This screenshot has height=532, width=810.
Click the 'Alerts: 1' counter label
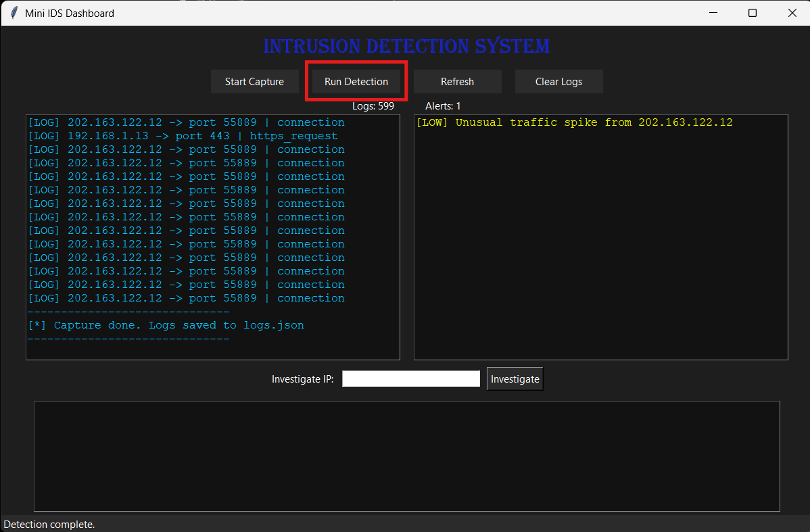click(443, 106)
